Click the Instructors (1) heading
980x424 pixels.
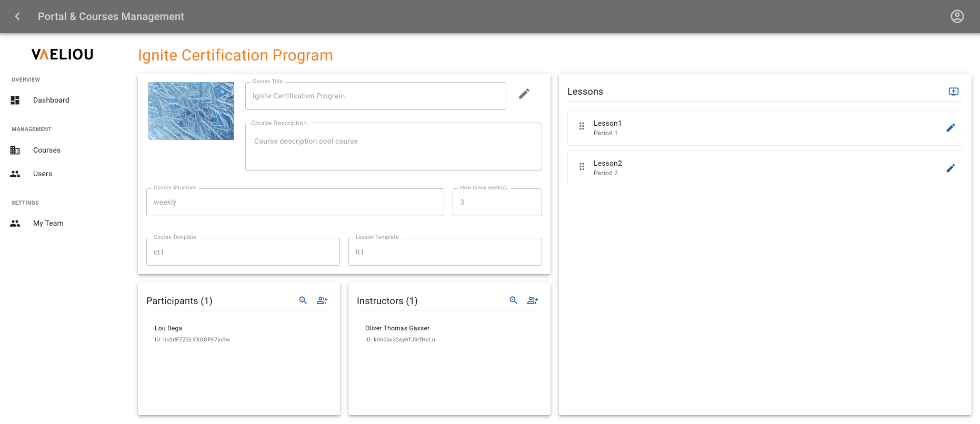[x=387, y=301]
